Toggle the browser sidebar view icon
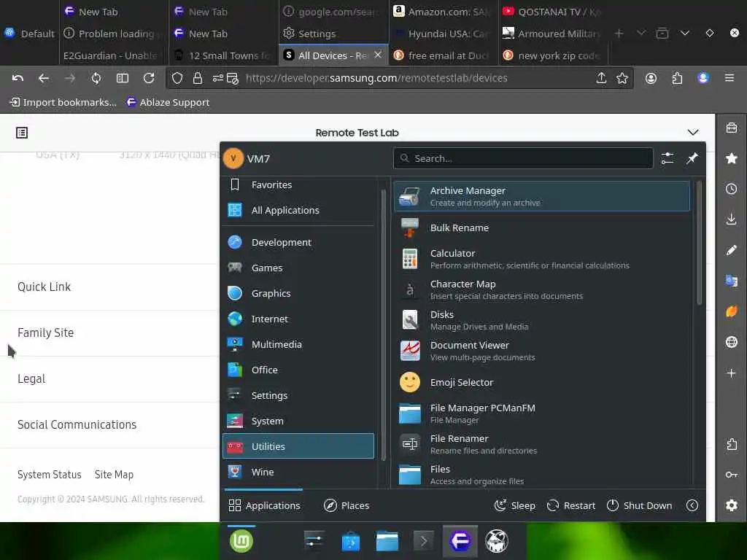 (123, 78)
